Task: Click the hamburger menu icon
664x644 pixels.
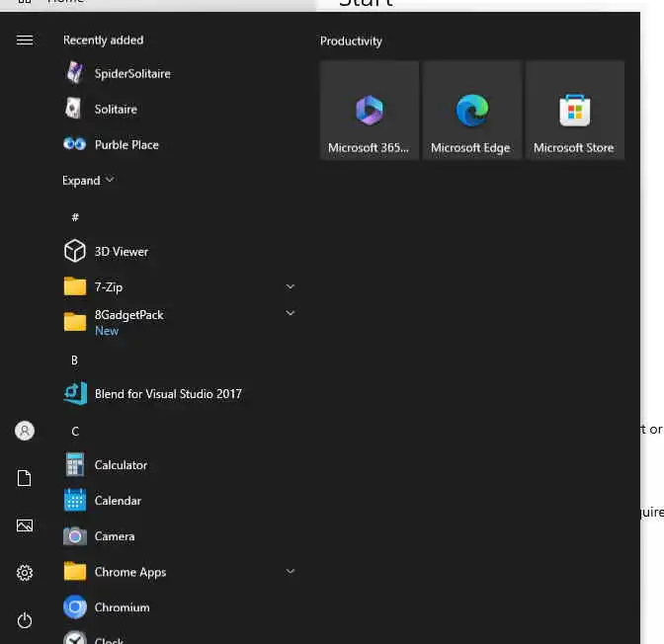Action: 25,40
